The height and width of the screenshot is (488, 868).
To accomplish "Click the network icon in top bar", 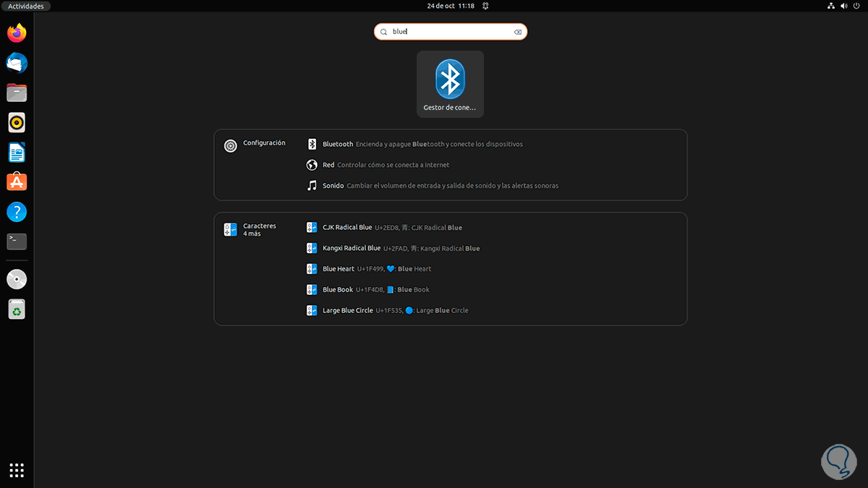I will [x=830, y=6].
